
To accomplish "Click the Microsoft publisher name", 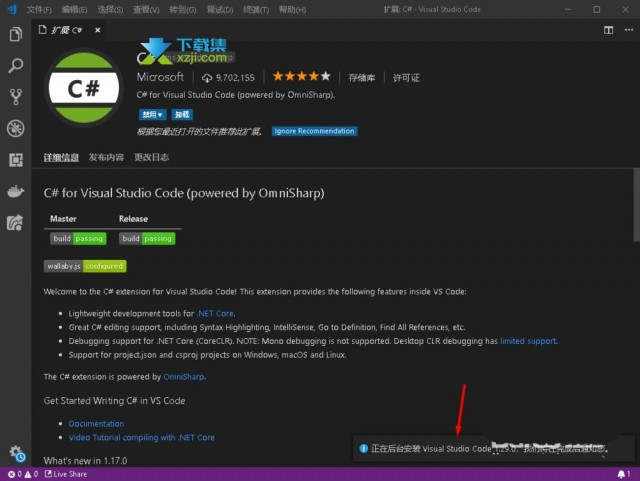I will (160, 77).
